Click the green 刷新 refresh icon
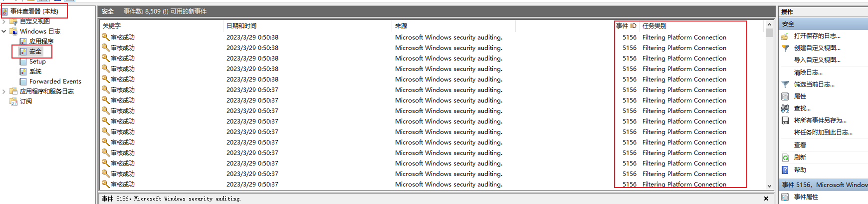 [785, 157]
